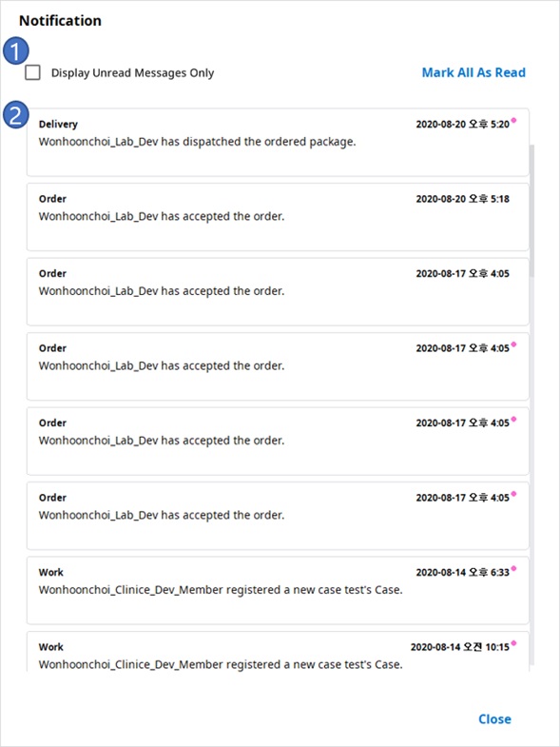
Task: Click the blue number 1 marker
Action: (16, 50)
